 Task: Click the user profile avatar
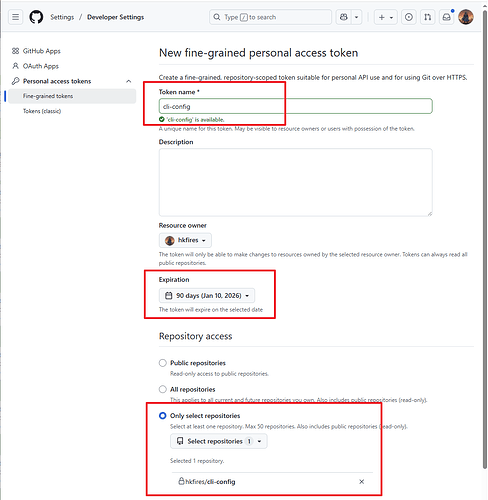(x=466, y=17)
